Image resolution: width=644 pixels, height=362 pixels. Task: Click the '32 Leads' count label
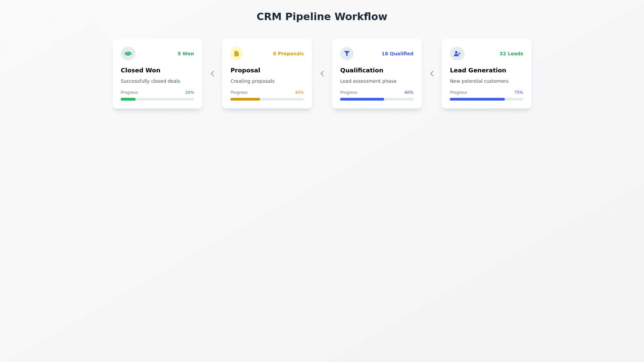tap(511, 54)
